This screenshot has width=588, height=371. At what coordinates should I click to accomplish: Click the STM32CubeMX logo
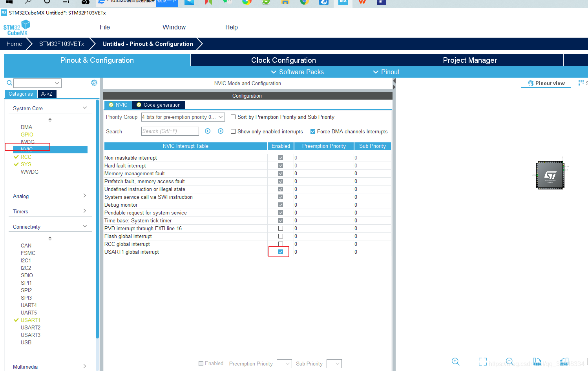(16, 28)
